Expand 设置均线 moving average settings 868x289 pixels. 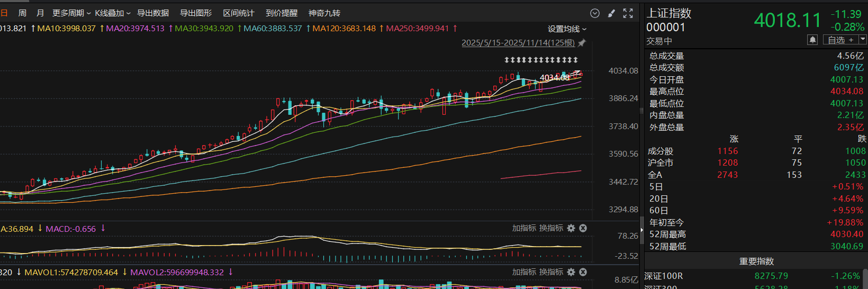[567, 29]
